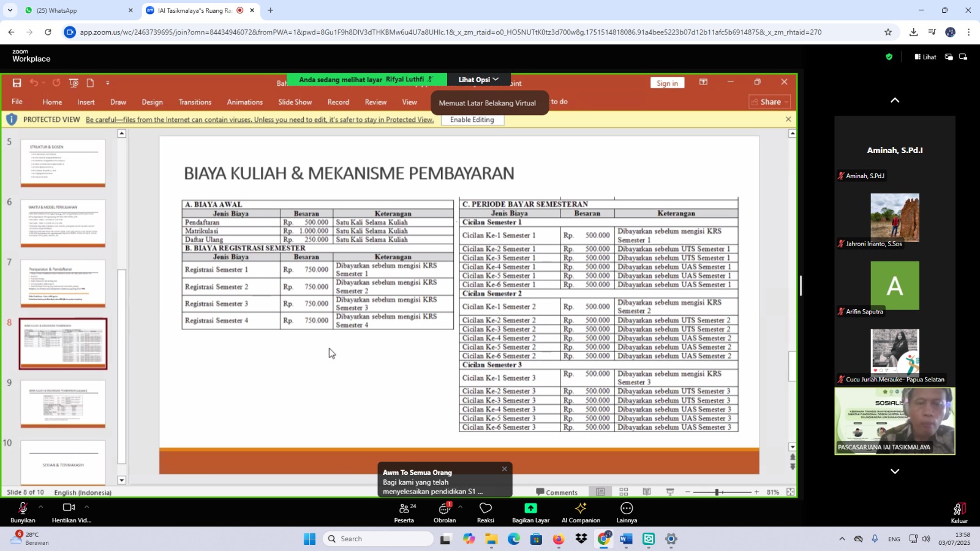
Task: Expand the Lihat Opsi dropdown
Action: (x=478, y=80)
